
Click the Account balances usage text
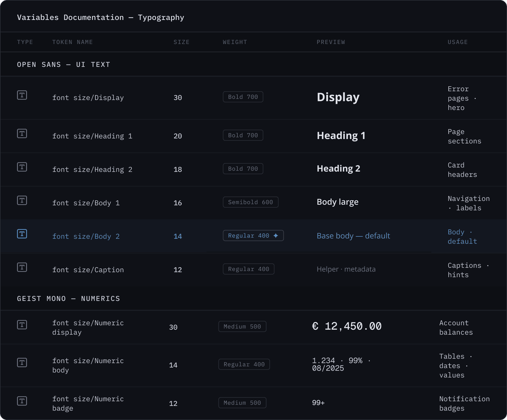tap(456, 328)
